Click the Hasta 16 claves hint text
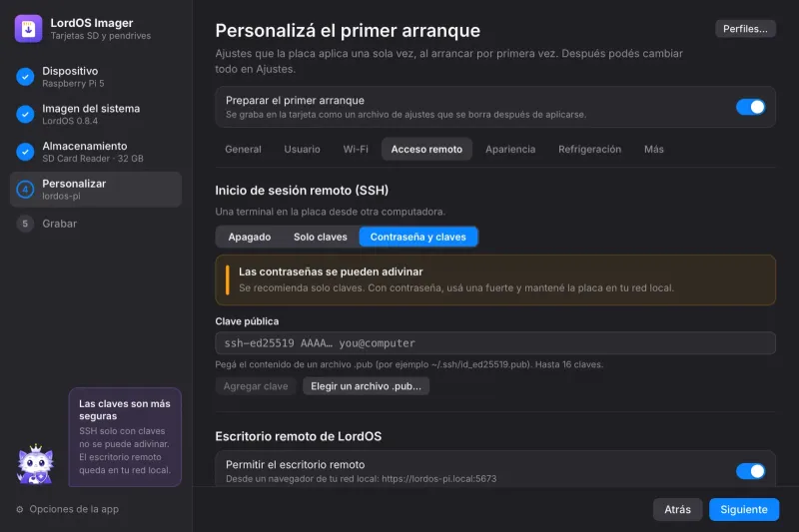Screen dimensions: 799x532 point(569,364)
